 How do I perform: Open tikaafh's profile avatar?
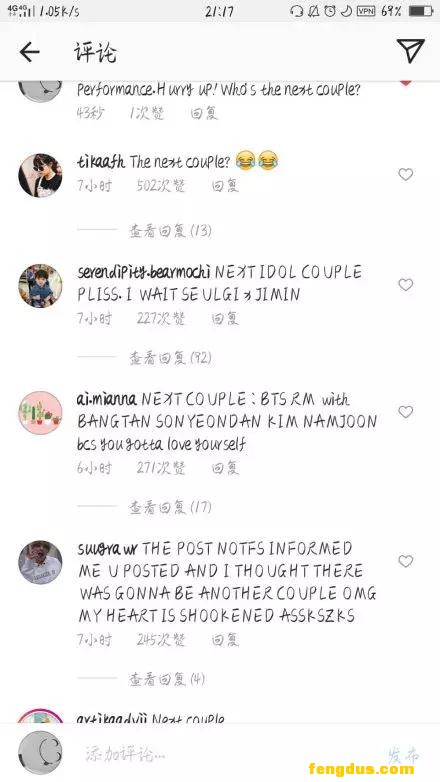tap(40, 175)
